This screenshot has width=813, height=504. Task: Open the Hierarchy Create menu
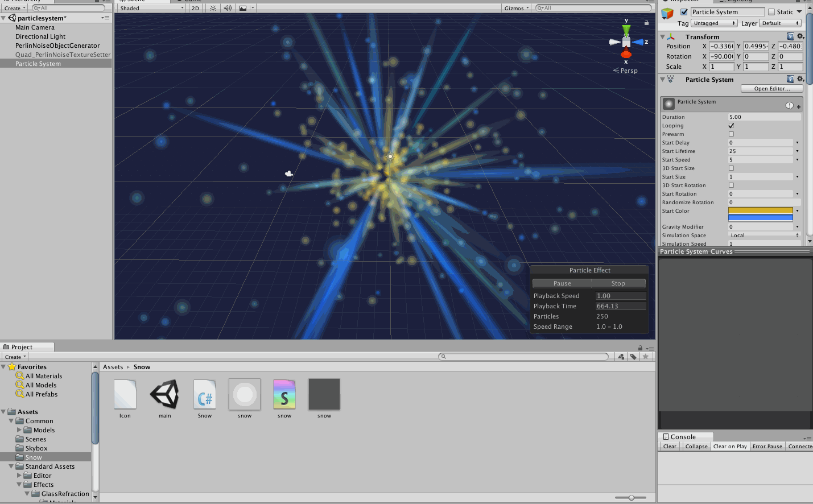15,8
